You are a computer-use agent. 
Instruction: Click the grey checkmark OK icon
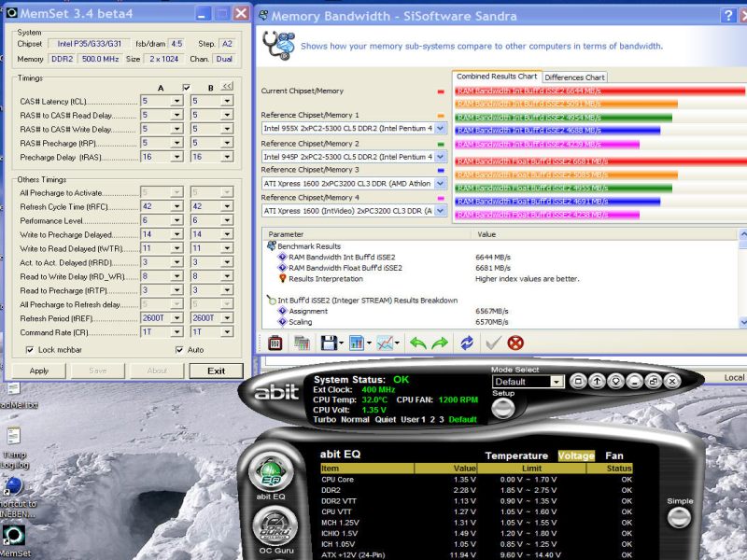point(493,343)
